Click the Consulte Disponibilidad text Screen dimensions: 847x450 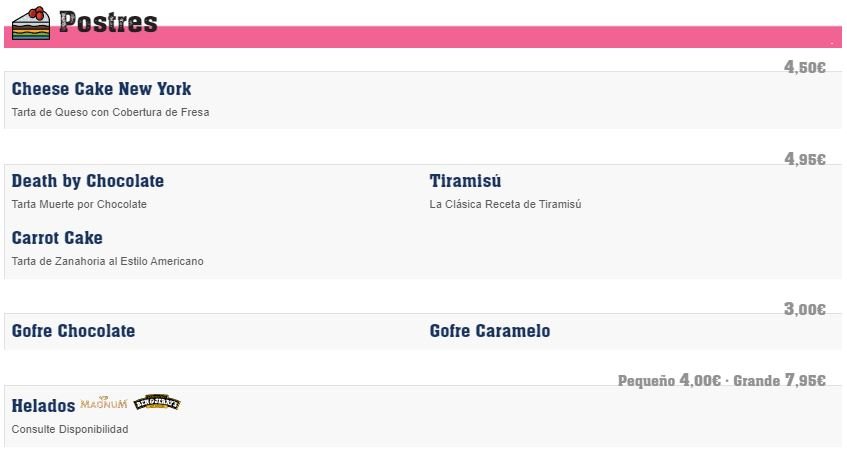coord(70,429)
